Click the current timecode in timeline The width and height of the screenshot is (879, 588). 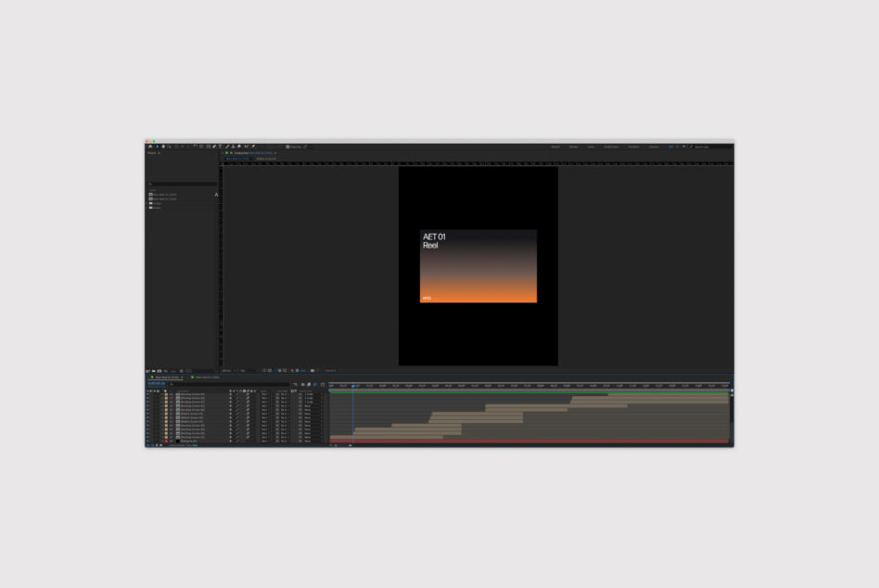(157, 383)
